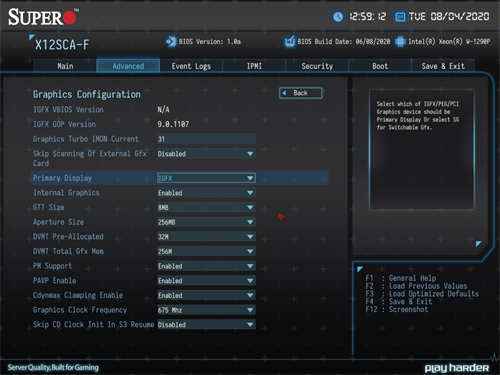Click the date TUE 08/04/2020

click(x=449, y=17)
